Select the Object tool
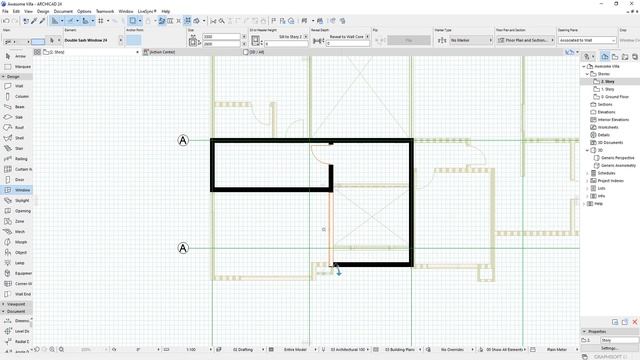The image size is (640, 360). point(16,252)
